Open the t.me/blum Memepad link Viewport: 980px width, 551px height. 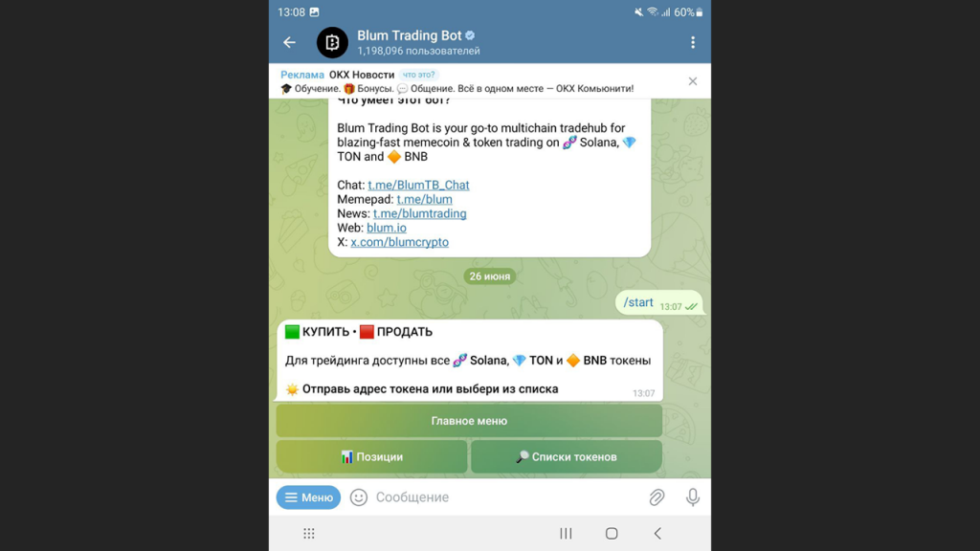[424, 199]
